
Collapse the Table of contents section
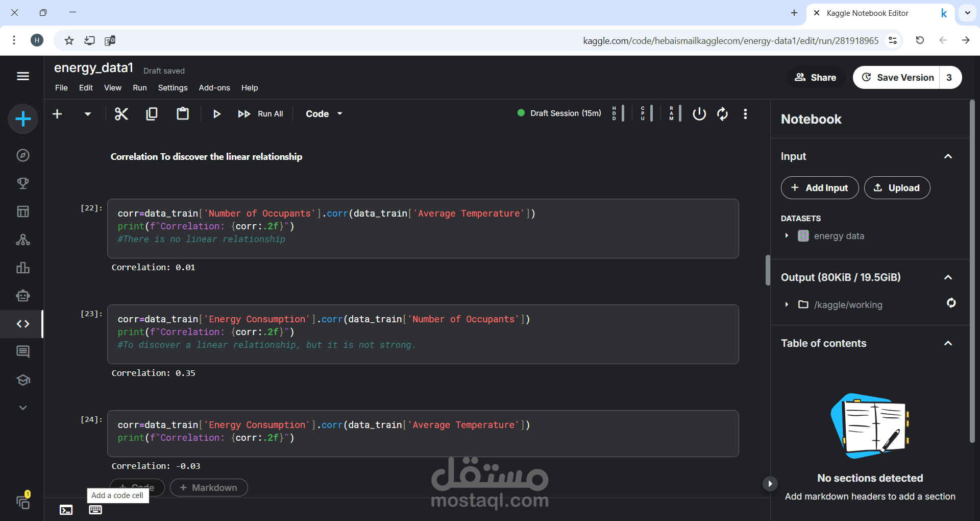(948, 343)
